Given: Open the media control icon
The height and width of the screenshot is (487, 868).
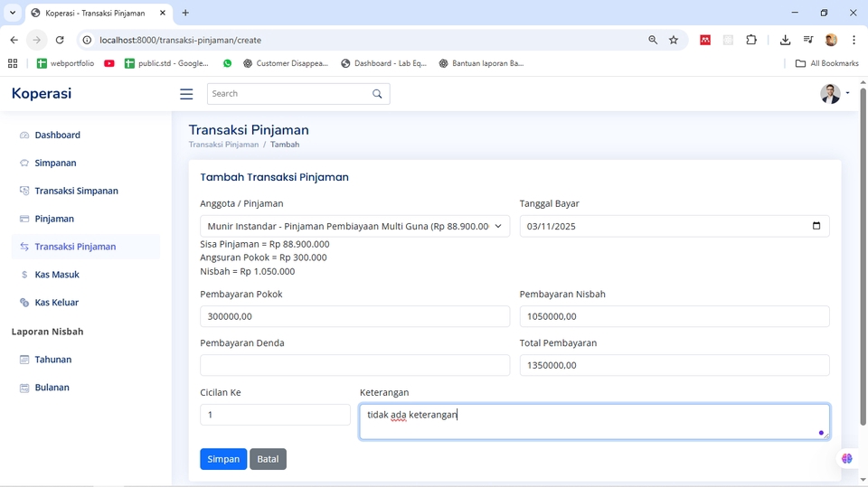Looking at the screenshot, I should click(808, 40).
